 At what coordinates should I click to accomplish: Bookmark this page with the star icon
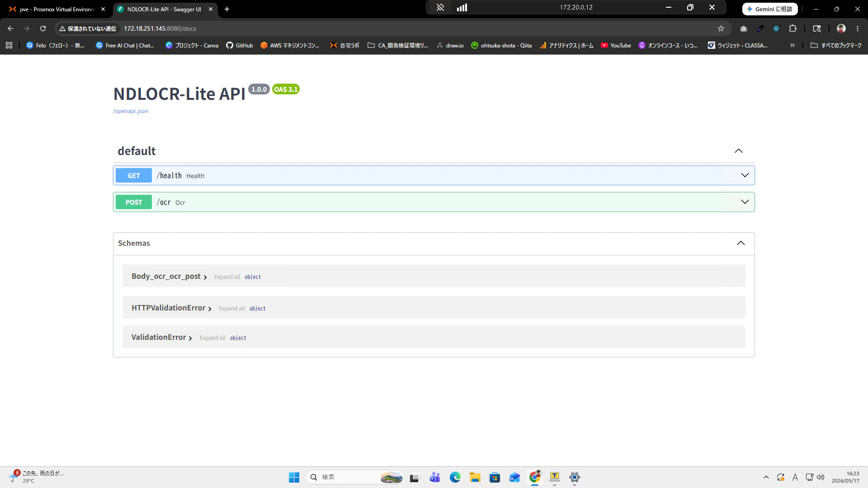(x=721, y=28)
